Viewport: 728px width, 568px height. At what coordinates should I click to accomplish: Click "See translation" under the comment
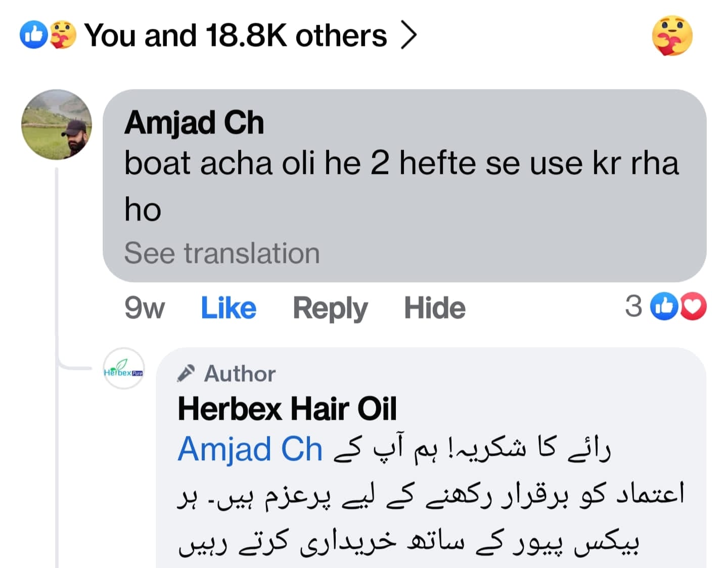pos(222,253)
